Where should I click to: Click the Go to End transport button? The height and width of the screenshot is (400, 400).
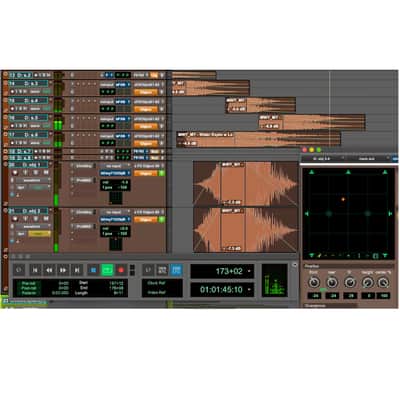pyautogui.click(x=77, y=270)
